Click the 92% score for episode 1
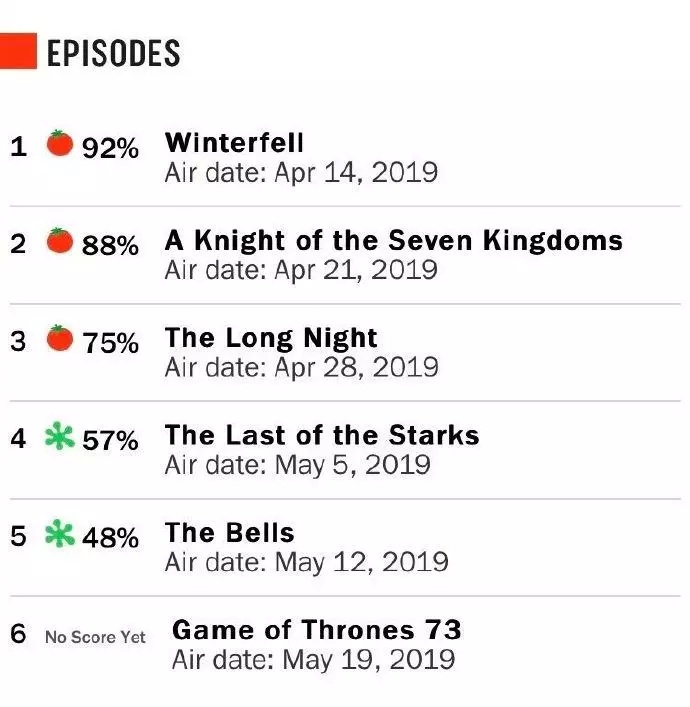This screenshot has width=690, height=707. [110, 148]
